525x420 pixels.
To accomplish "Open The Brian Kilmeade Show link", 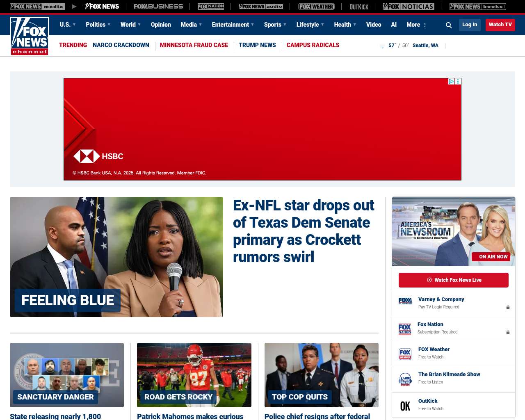I will [449, 374].
